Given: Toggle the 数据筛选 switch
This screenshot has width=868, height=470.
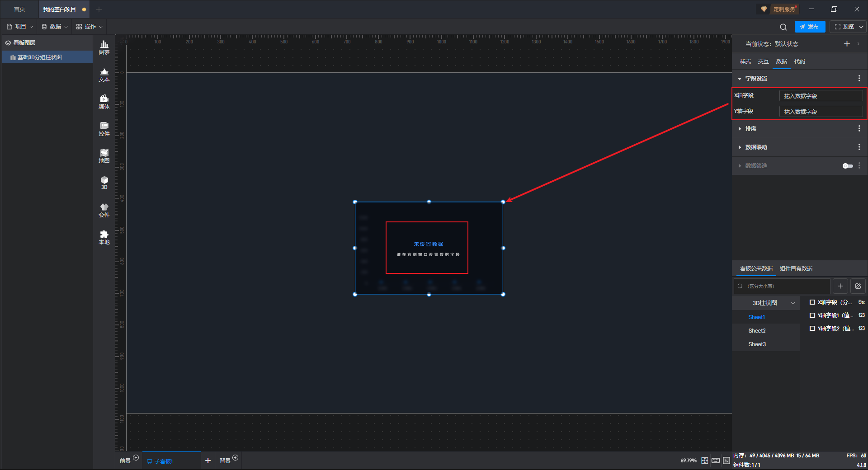Looking at the screenshot, I should click(x=848, y=166).
